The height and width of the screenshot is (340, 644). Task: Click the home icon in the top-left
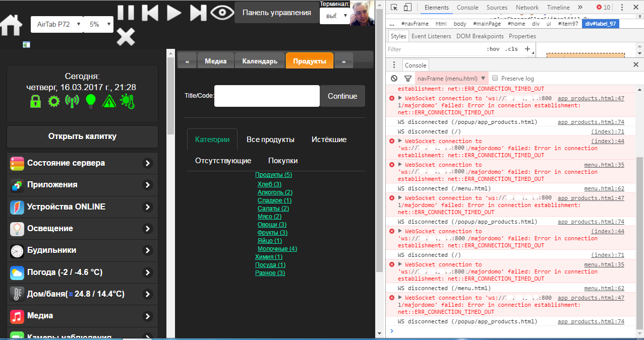tap(12, 24)
